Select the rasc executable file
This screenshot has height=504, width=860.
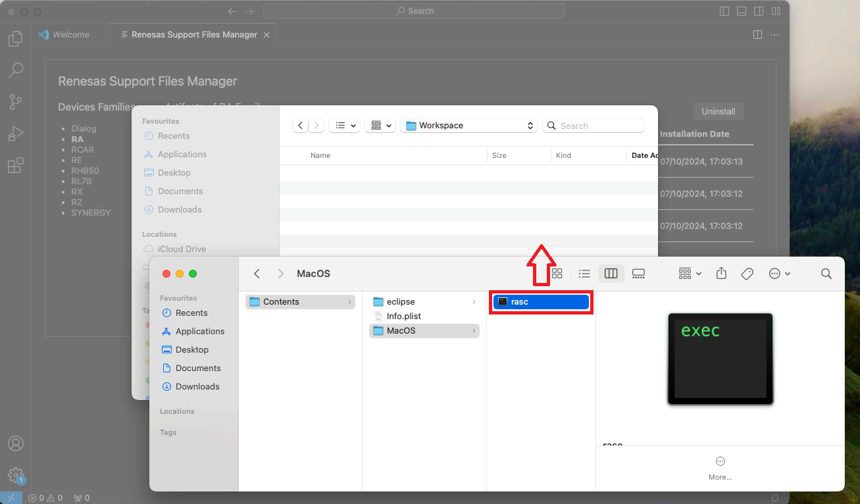point(541,302)
